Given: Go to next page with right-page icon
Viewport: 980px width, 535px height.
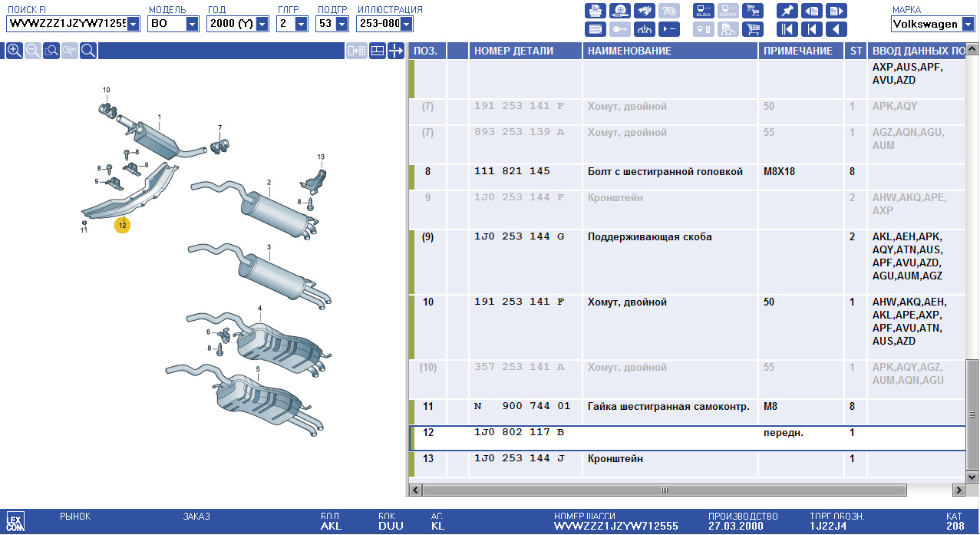Looking at the screenshot, I should pos(836,11).
